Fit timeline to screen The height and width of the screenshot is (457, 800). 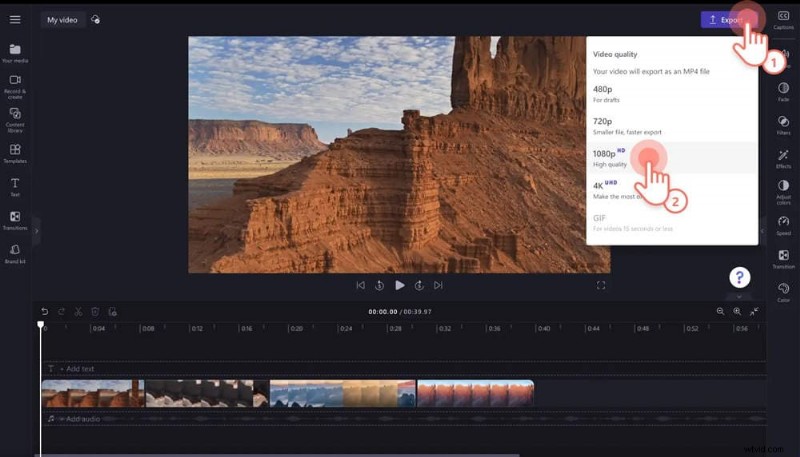[754, 311]
